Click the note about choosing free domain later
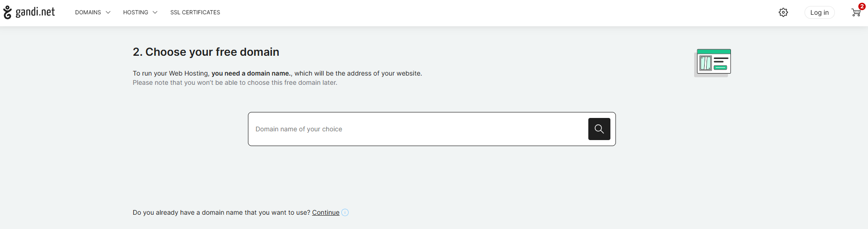Image resolution: width=868 pixels, height=229 pixels. (235, 82)
